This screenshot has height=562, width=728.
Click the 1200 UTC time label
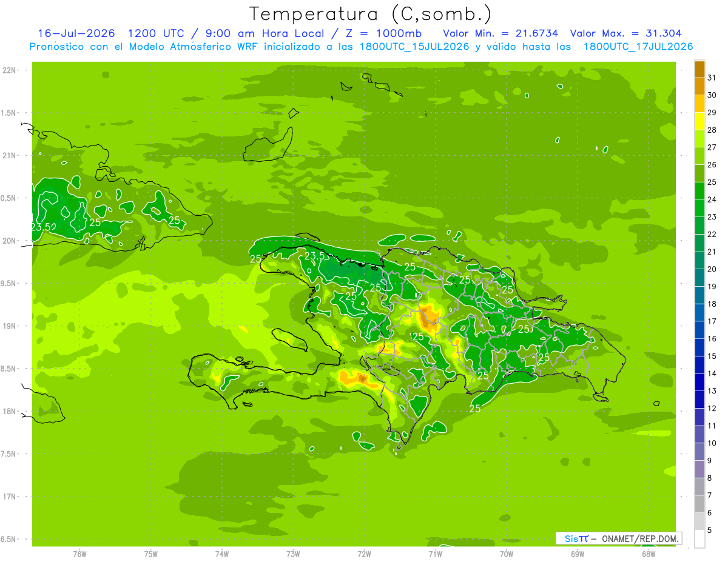click(158, 33)
